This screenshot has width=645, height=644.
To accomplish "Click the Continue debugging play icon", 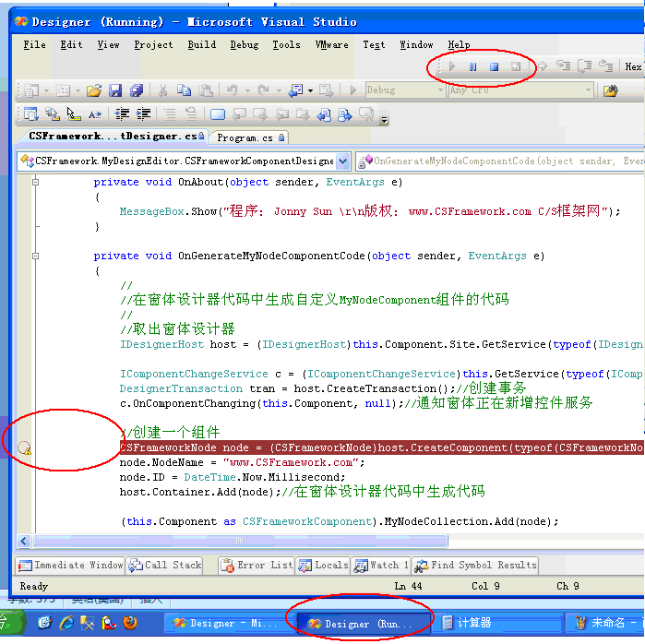I will click(x=451, y=66).
